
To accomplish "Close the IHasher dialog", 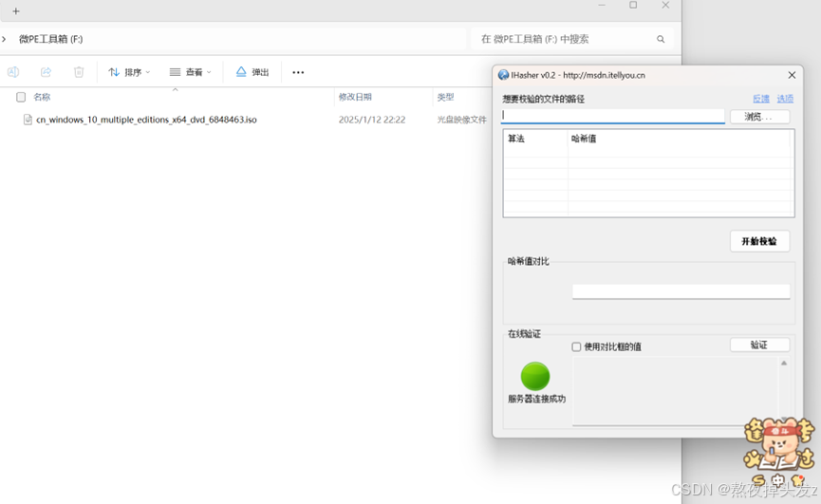I will click(792, 75).
